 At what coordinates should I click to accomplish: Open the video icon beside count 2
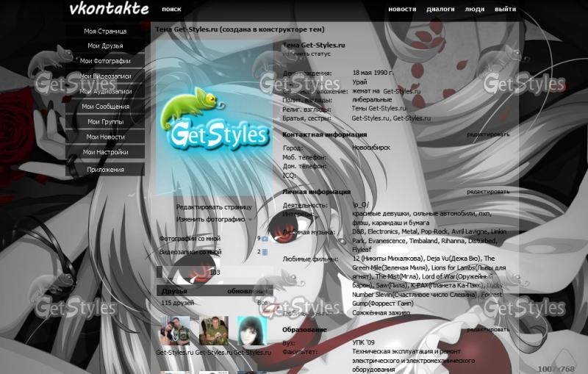pos(265,252)
